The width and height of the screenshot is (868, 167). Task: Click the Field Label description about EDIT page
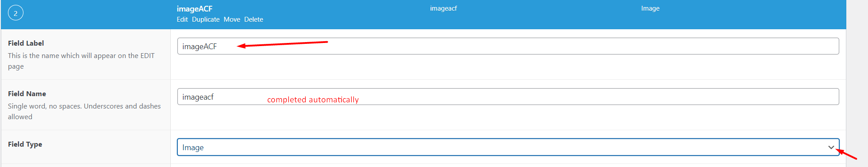pyautogui.click(x=81, y=61)
